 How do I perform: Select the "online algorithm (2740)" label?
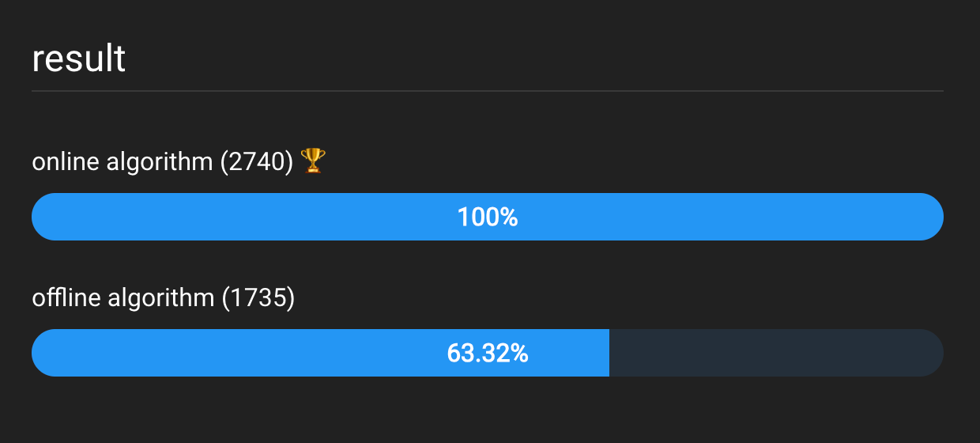[x=162, y=162]
